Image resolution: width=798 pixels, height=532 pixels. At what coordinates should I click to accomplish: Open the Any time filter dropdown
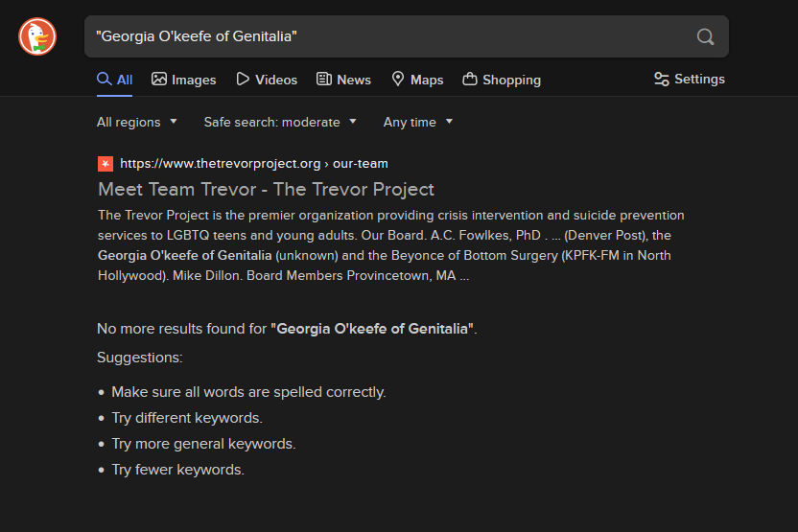418,122
